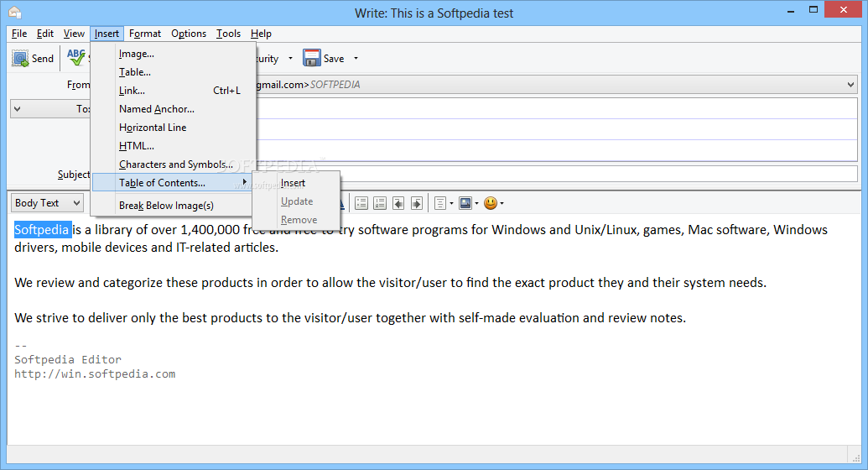Close the open Insert menu
Viewport: 868px width, 470px height.
coord(107,34)
